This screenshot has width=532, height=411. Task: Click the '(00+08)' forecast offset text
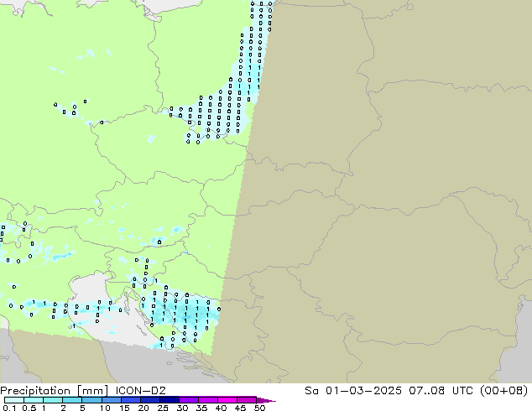pyautogui.click(x=505, y=391)
